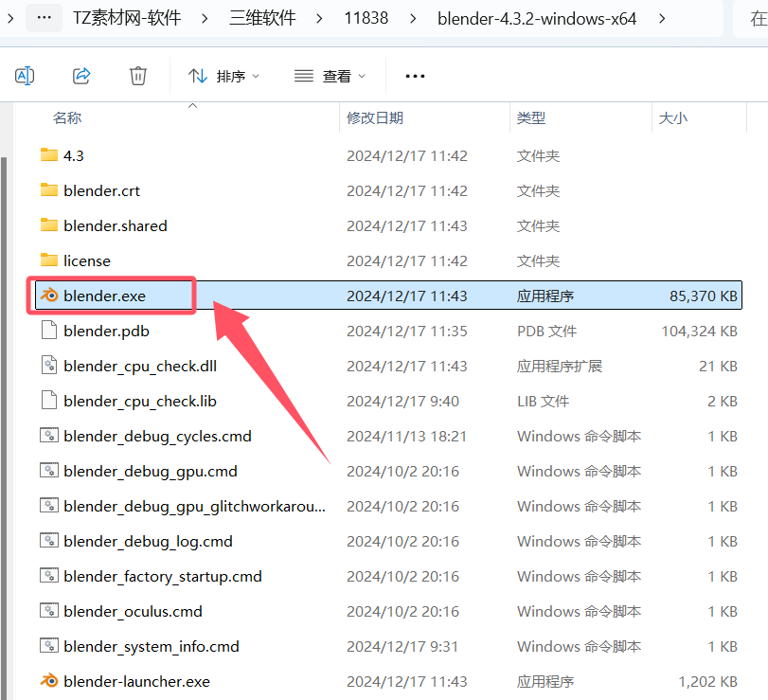The image size is (768, 700).
Task: Go to TZ素材网-软件 in breadcrumb
Action: click(x=127, y=18)
